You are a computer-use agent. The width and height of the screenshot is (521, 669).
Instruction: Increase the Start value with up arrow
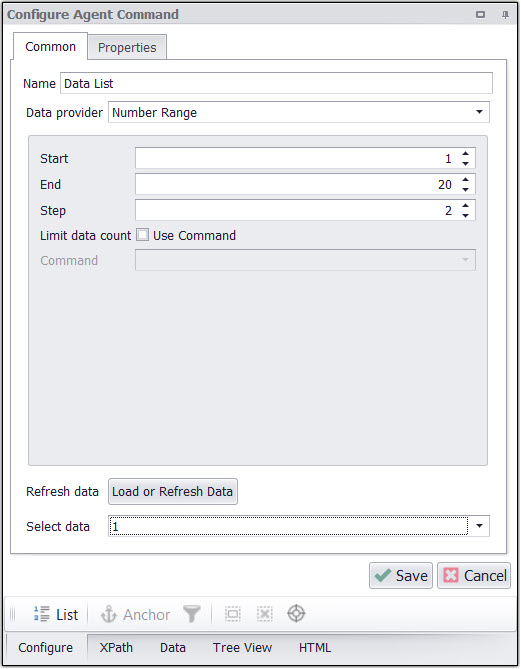[466, 154]
